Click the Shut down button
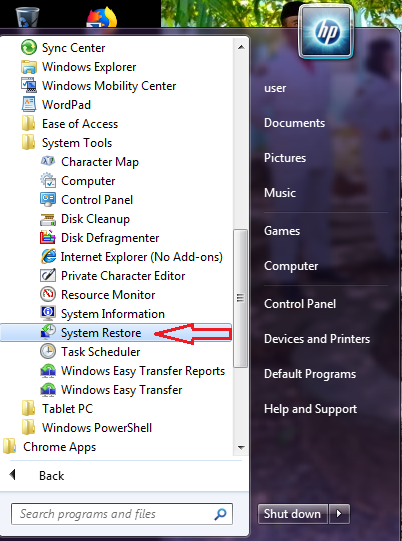402x541 pixels. (x=292, y=514)
